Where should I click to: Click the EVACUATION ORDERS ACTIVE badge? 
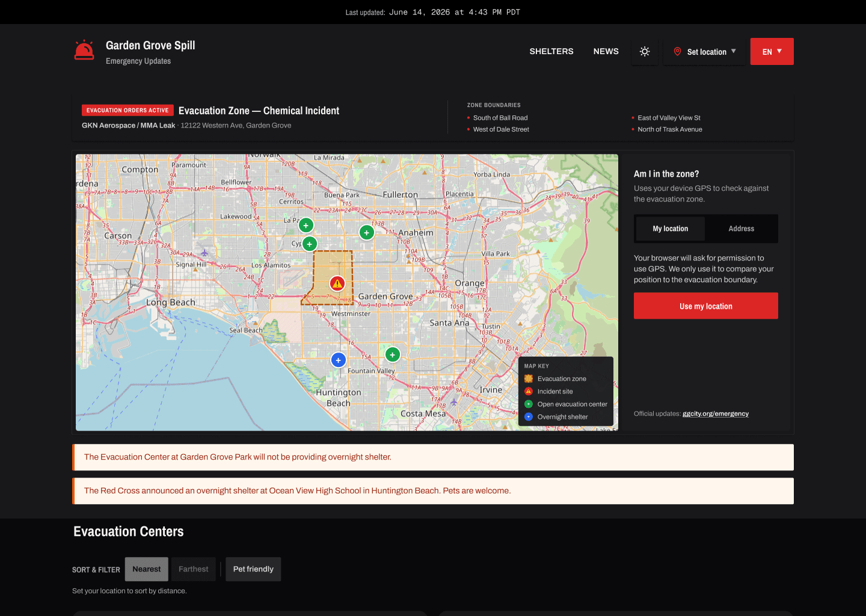(127, 110)
